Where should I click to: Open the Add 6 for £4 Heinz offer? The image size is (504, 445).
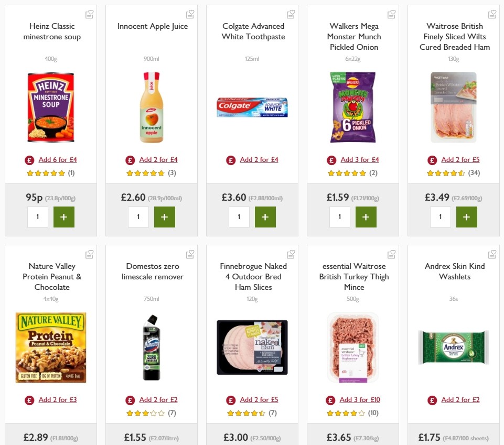(57, 160)
